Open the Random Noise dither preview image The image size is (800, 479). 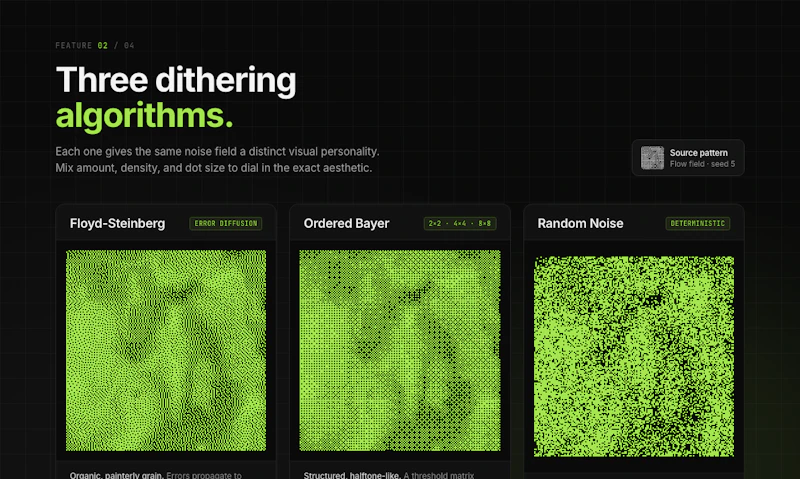634,357
